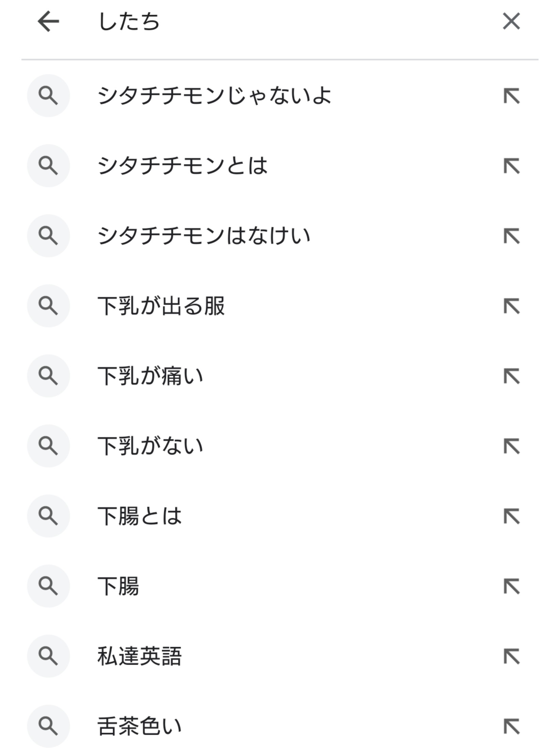Pick the 下乳が出る服 suggestion text

pos(161,306)
